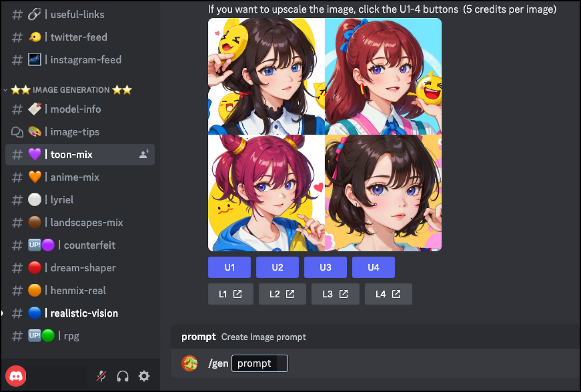The height and width of the screenshot is (392, 581).
Task: Click the Discord home logo icon
Action: [16, 376]
